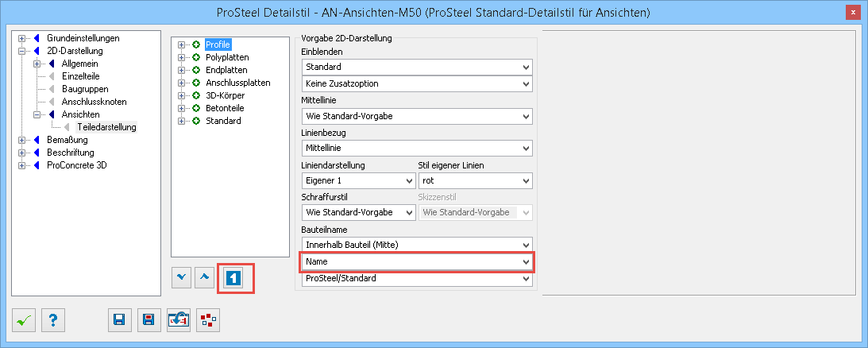Viewport: 868px width, 348px height.
Task: Select the Endplatten entry in part list
Action: [x=226, y=70]
